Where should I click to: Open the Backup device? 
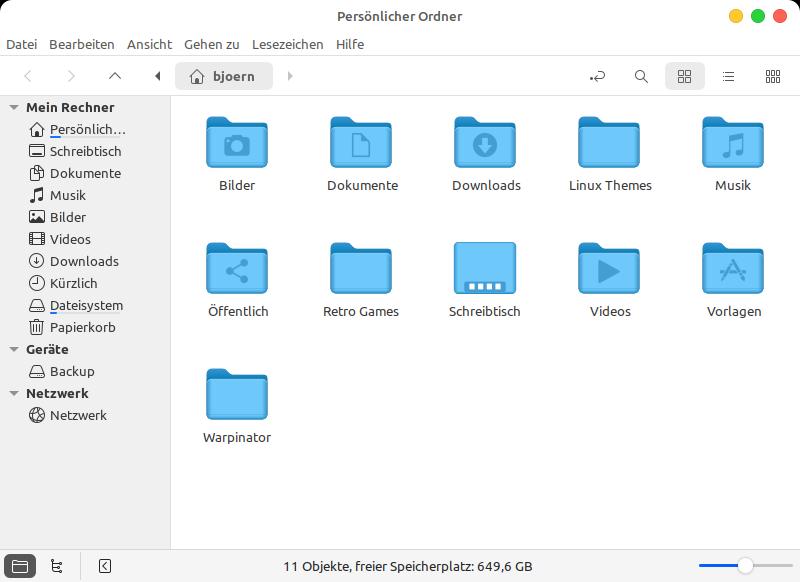click(85, 371)
